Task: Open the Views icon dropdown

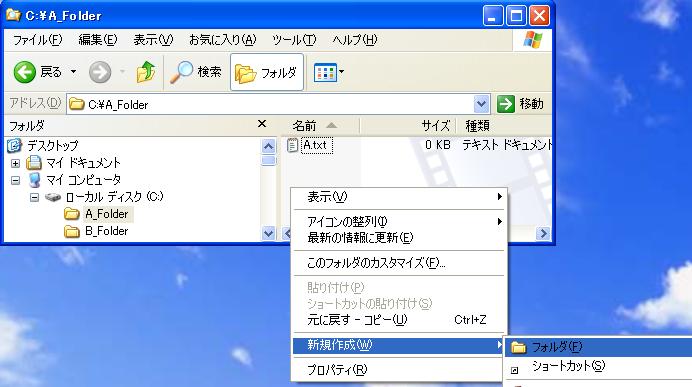Action: (x=329, y=72)
